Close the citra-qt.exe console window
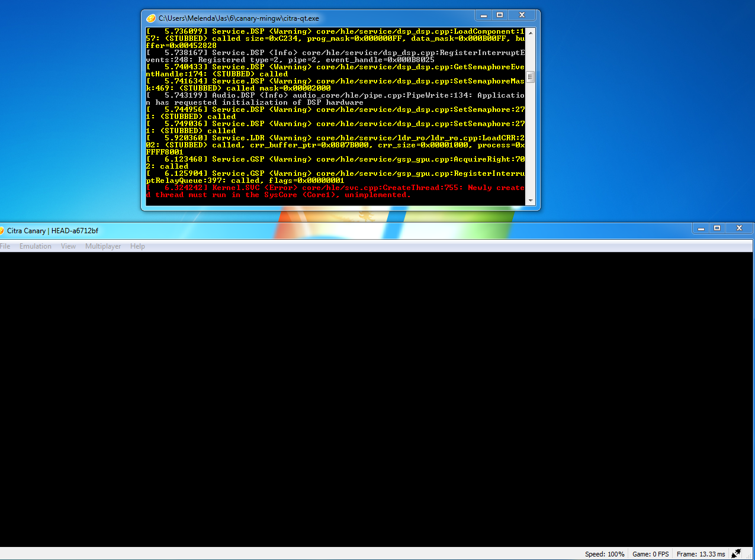Screen dimensions: 755x560 [522, 15]
